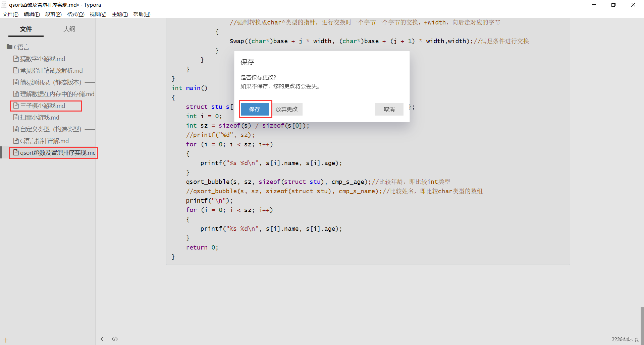The height and width of the screenshot is (345, 644).
Task: Collapse sidebar with the left arrow icon
Action: 102,339
